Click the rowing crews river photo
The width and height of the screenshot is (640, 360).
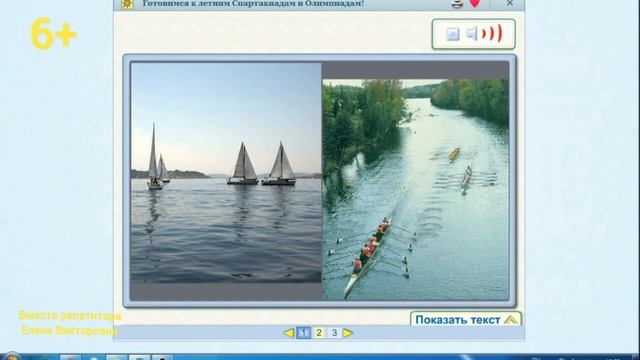pyautogui.click(x=416, y=189)
